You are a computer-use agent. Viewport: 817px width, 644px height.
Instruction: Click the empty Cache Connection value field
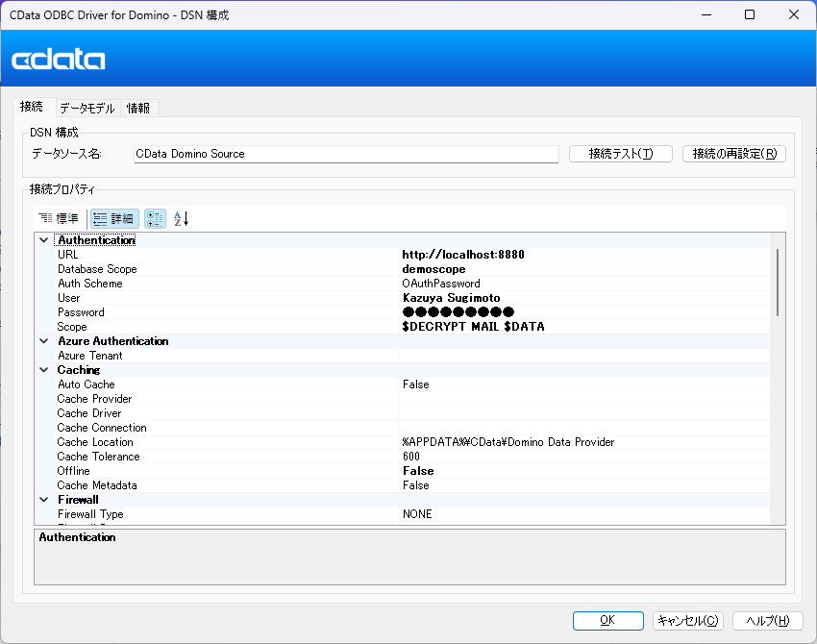(x=583, y=428)
